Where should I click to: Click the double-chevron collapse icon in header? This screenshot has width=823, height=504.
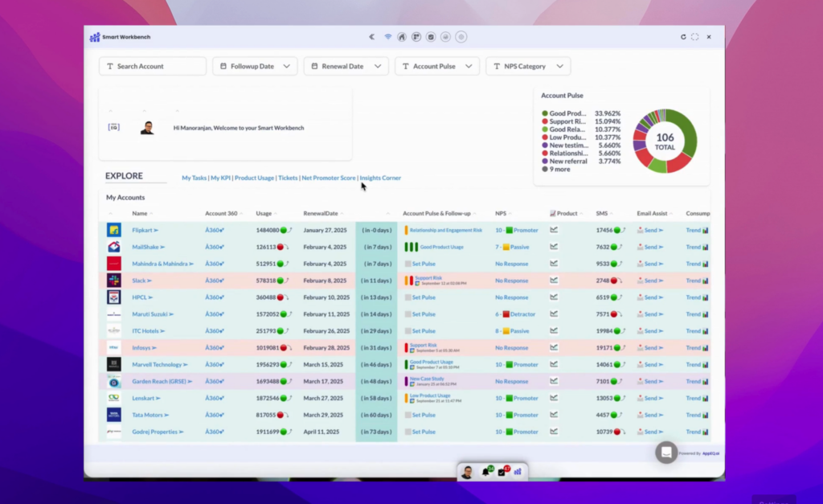371,37
